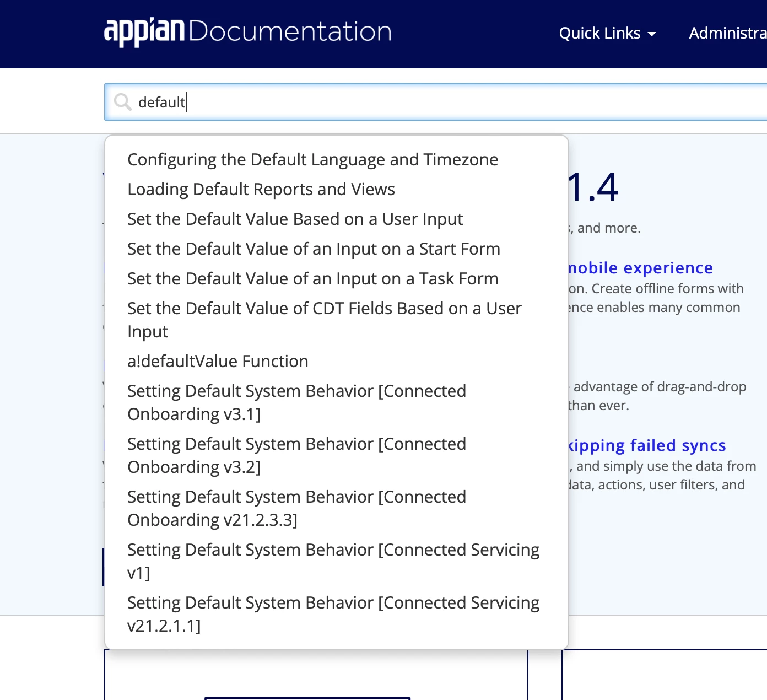Select Setting Default System Behavior Connected Onboarding v3.2
The width and height of the screenshot is (767, 700).
coord(296,455)
